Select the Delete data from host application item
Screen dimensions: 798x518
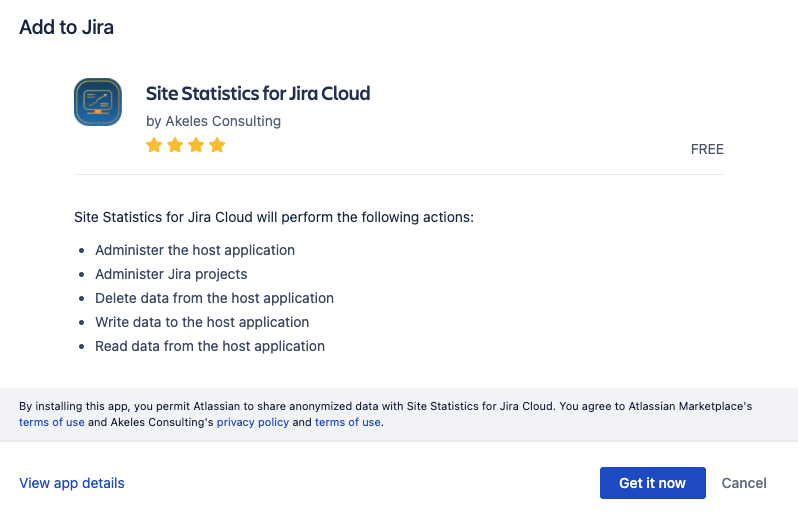coord(214,298)
